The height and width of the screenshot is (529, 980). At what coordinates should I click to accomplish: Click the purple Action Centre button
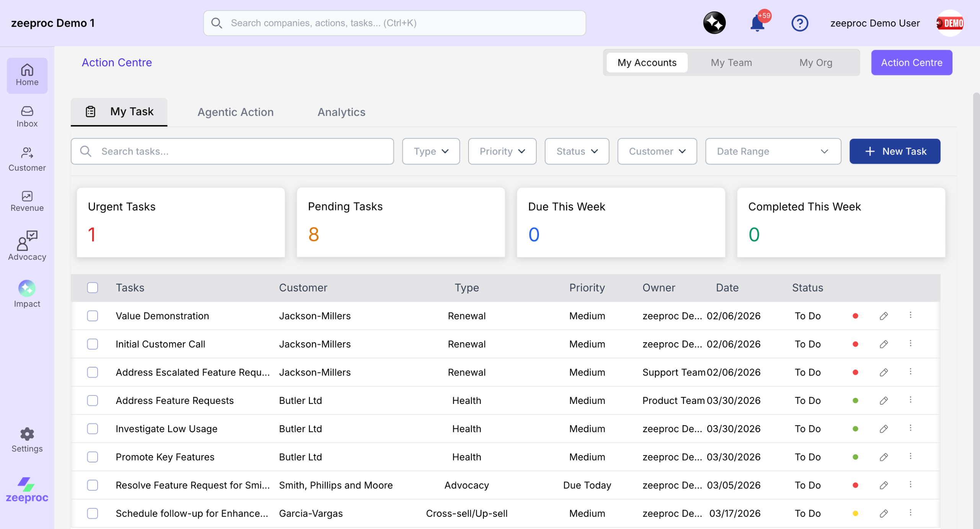point(911,63)
